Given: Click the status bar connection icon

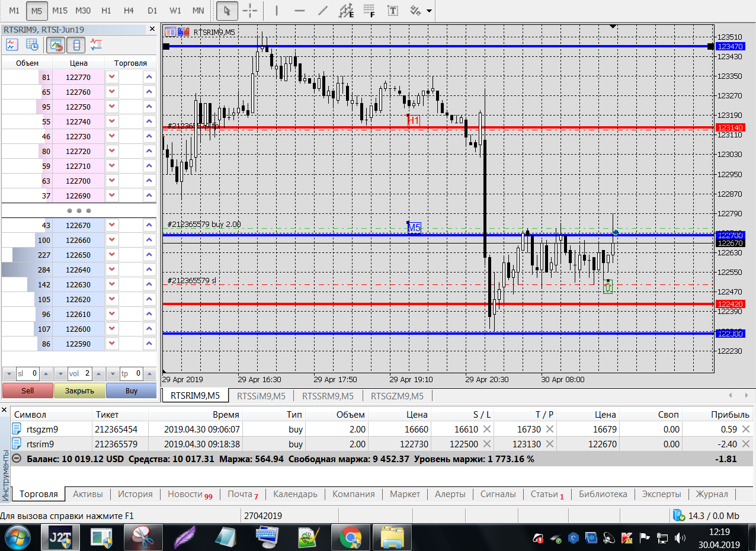Looking at the screenshot, I should click(678, 515).
